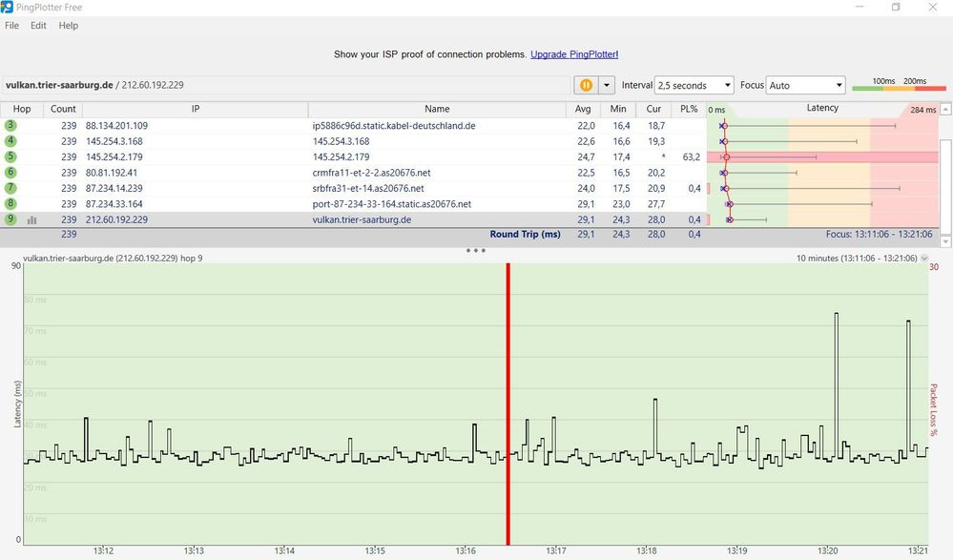Click the red vertical marker in the timeline graph
Image resolution: width=953 pixels, height=560 pixels.
[508, 401]
